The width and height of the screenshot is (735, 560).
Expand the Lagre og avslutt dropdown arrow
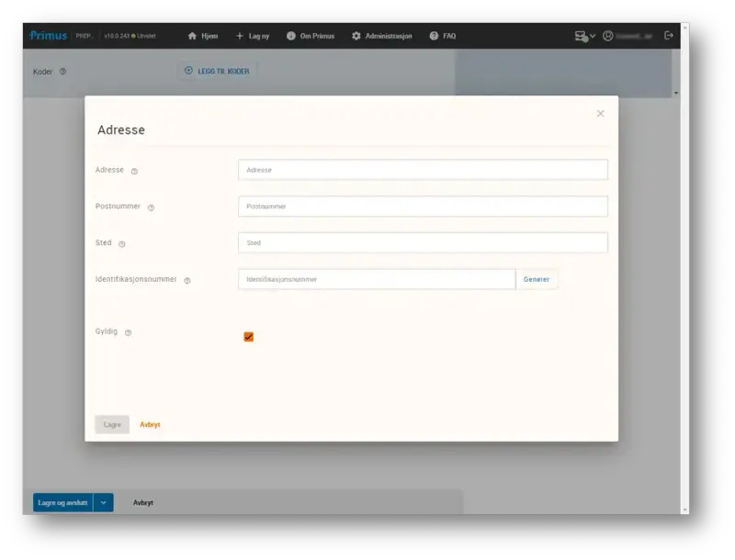point(104,502)
